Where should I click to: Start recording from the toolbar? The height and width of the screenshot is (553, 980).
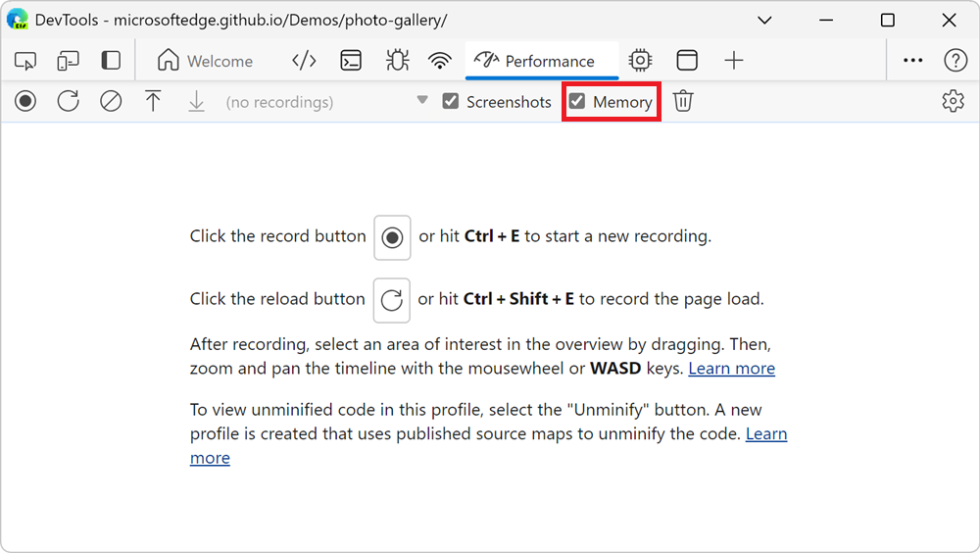coord(25,101)
